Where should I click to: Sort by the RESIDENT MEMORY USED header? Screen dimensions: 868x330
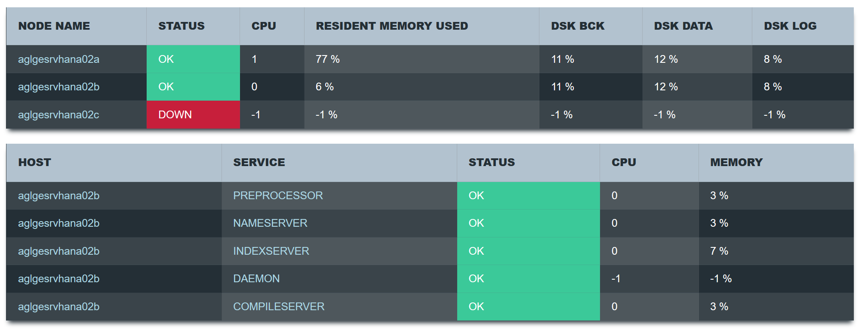point(392,26)
